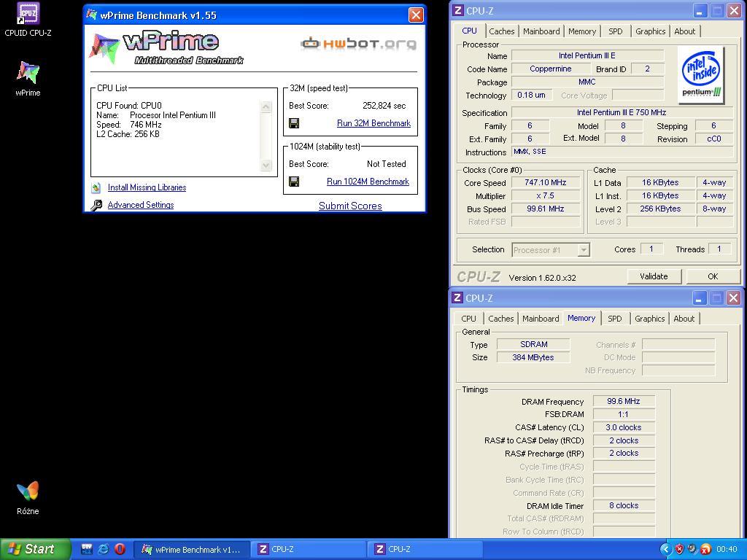This screenshot has width=747, height=560.
Task: Switch to CPU tab in lower CPU-Z window
Action: coord(468,319)
